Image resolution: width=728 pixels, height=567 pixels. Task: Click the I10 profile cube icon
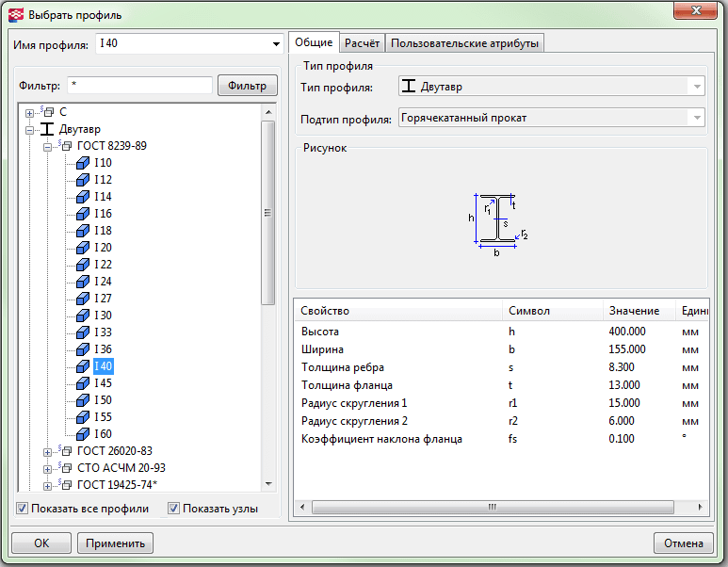point(82,163)
